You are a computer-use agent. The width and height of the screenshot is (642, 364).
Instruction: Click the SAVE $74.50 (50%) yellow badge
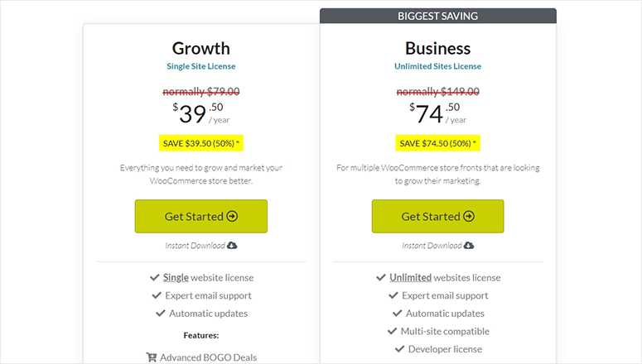click(437, 143)
